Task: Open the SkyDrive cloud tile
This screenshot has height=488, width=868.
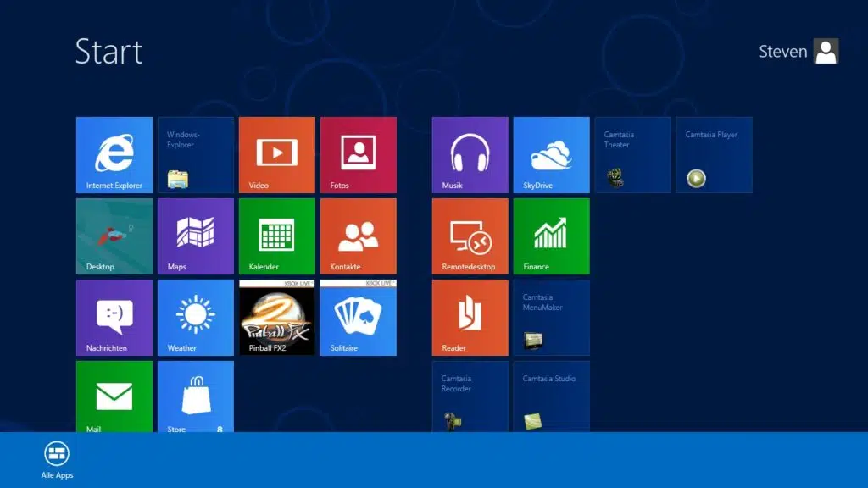Action: pos(552,155)
